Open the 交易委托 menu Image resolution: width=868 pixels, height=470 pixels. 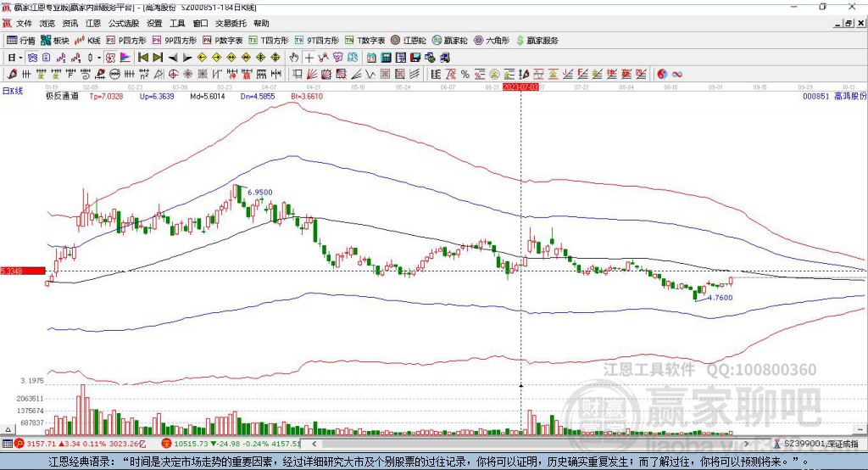pyautogui.click(x=231, y=23)
